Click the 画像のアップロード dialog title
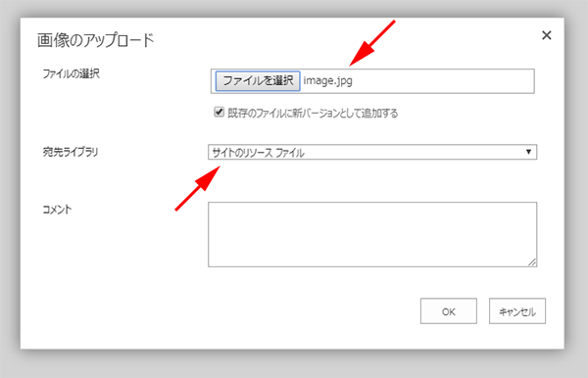 (x=96, y=40)
